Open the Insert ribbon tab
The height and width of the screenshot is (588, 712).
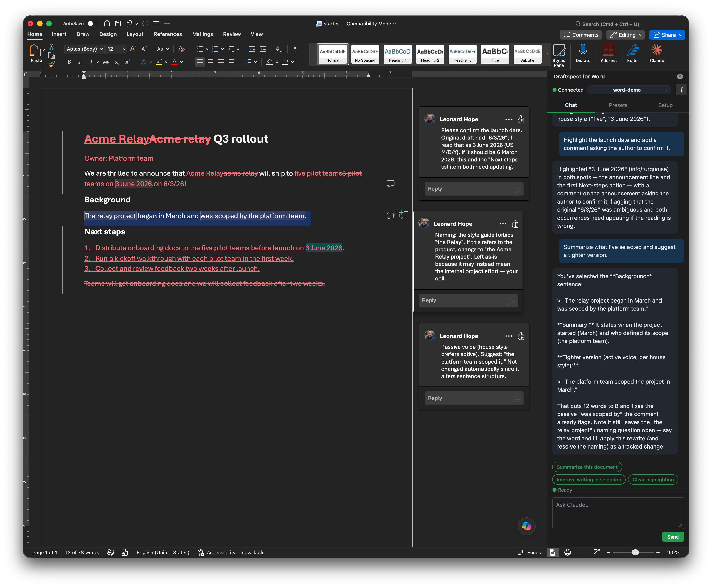coord(59,34)
